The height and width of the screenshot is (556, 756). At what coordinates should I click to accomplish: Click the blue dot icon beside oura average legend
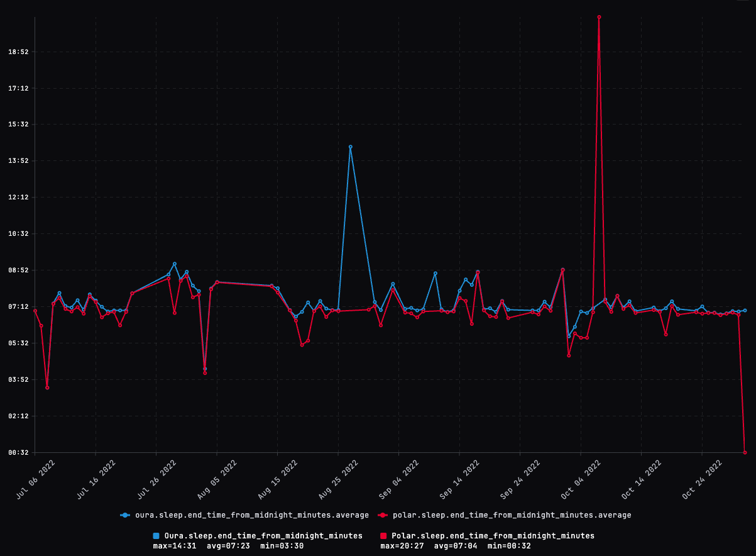(x=125, y=514)
